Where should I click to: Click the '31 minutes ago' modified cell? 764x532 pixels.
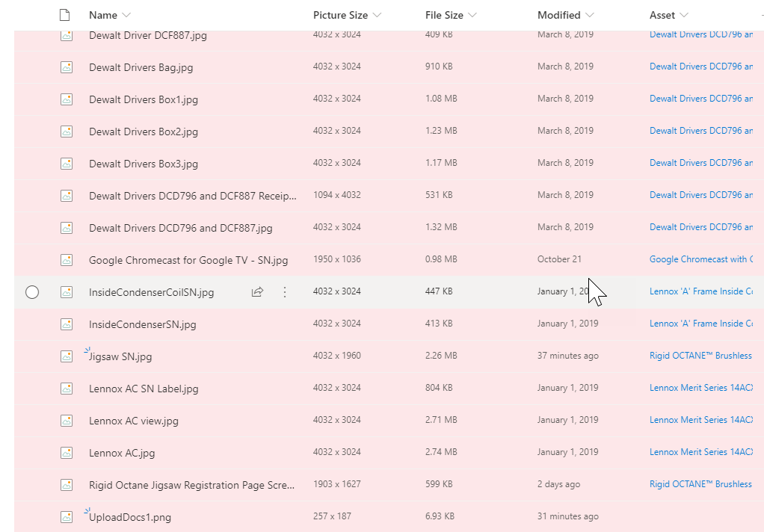[568, 516]
